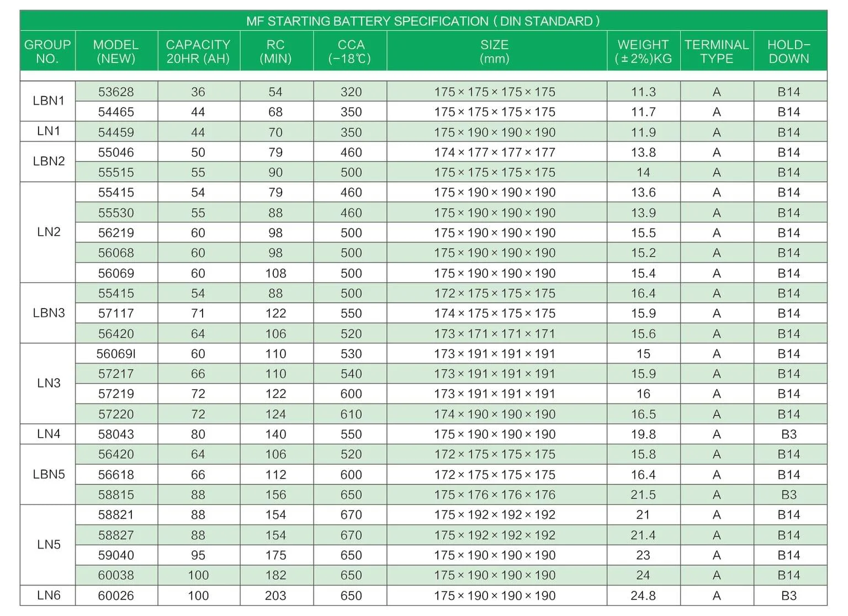Click the LN2 group cell
The image size is (848, 616).
49,232
